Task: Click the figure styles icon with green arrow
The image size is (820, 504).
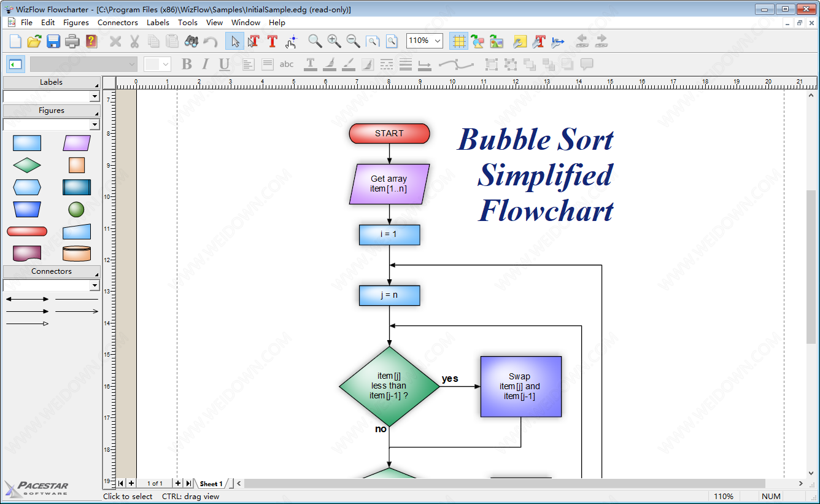Action: (478, 41)
